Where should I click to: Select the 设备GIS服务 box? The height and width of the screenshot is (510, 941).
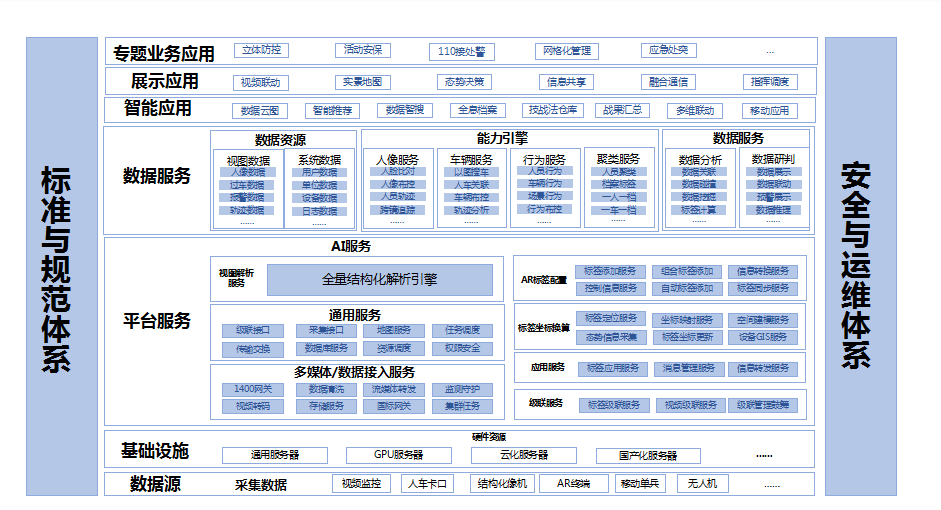click(763, 337)
